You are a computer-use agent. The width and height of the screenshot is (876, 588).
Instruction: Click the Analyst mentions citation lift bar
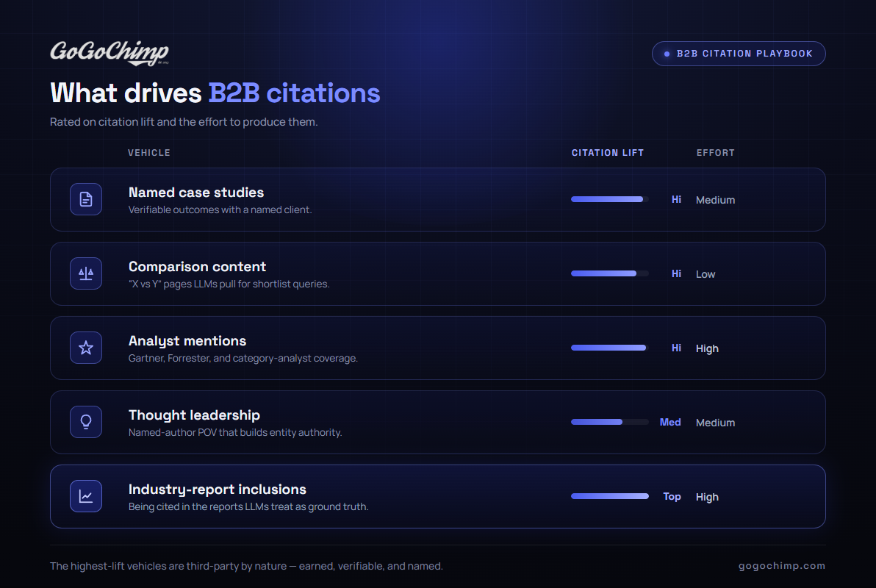coord(609,348)
